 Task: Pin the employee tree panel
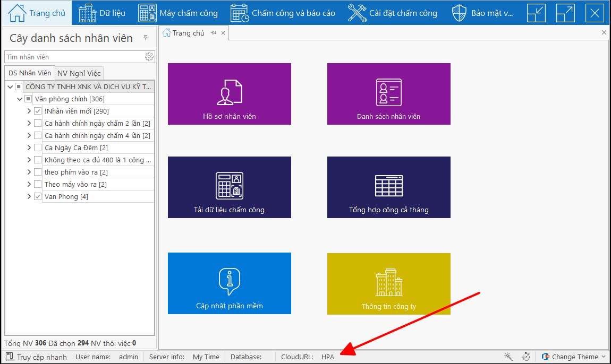[146, 38]
